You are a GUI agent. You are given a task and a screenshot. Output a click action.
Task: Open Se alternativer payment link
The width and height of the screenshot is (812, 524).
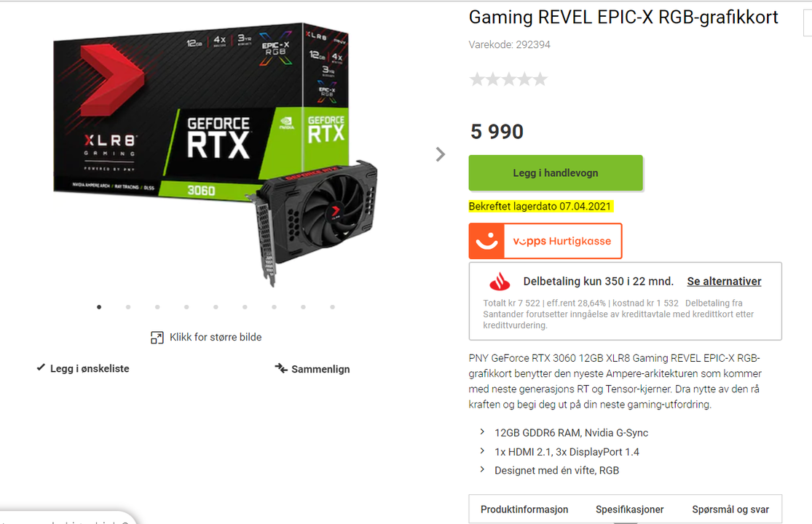tap(724, 282)
